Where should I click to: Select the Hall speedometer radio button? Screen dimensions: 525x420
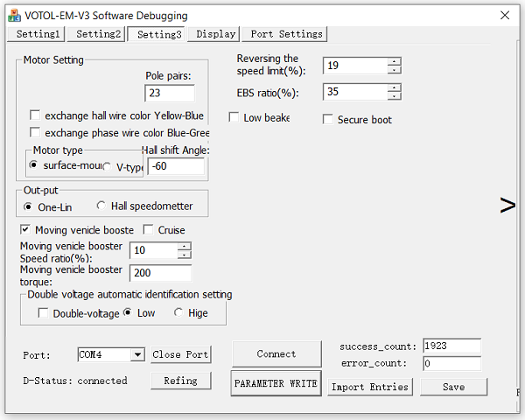pos(101,206)
